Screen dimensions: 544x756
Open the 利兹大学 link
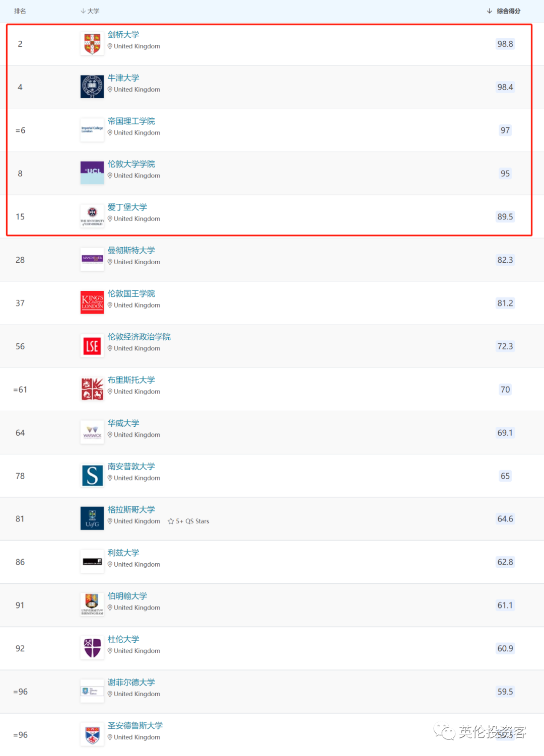[x=123, y=553]
